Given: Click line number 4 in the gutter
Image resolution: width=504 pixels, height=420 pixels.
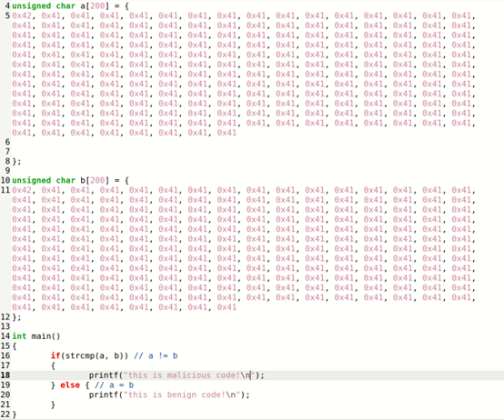Looking at the screenshot, I should (x=7, y=5).
